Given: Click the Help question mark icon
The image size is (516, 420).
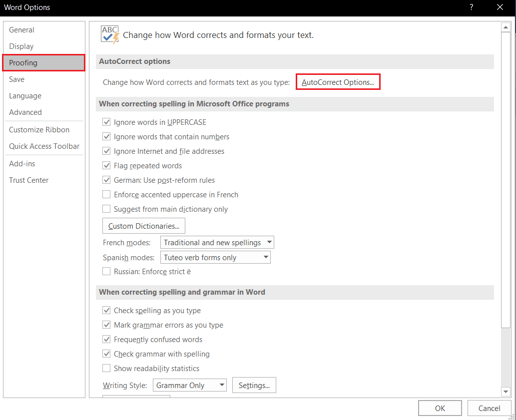Looking at the screenshot, I should click(x=471, y=7).
